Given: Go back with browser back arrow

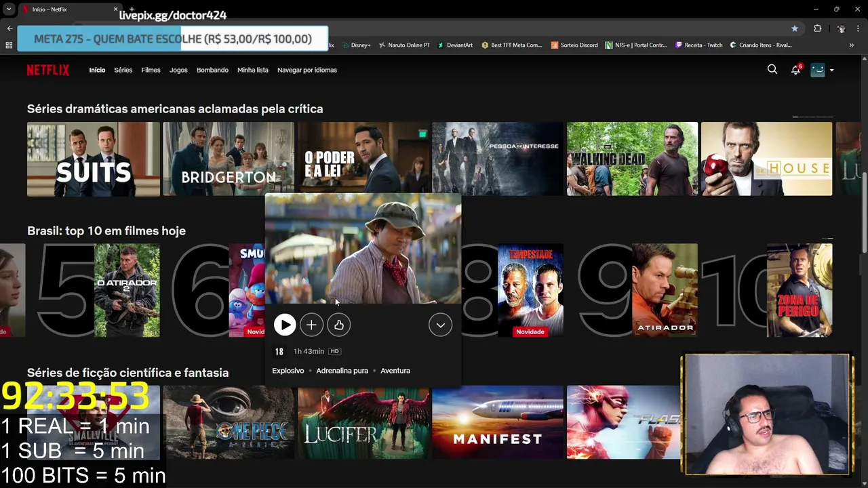Looking at the screenshot, I should tap(9, 28).
